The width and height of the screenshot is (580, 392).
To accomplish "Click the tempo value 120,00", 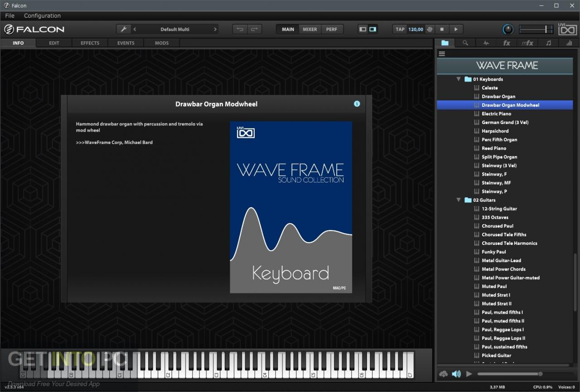I will click(416, 29).
